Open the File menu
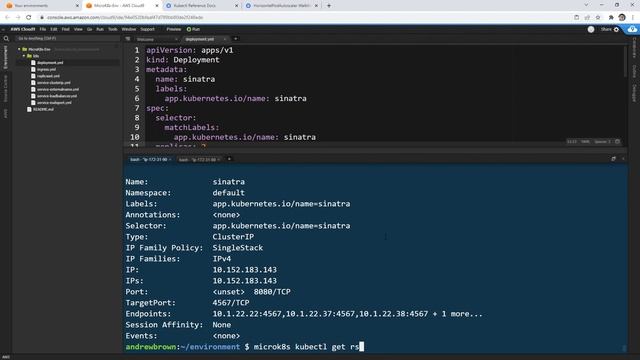Viewport: 640px width, 360px height. point(43,29)
